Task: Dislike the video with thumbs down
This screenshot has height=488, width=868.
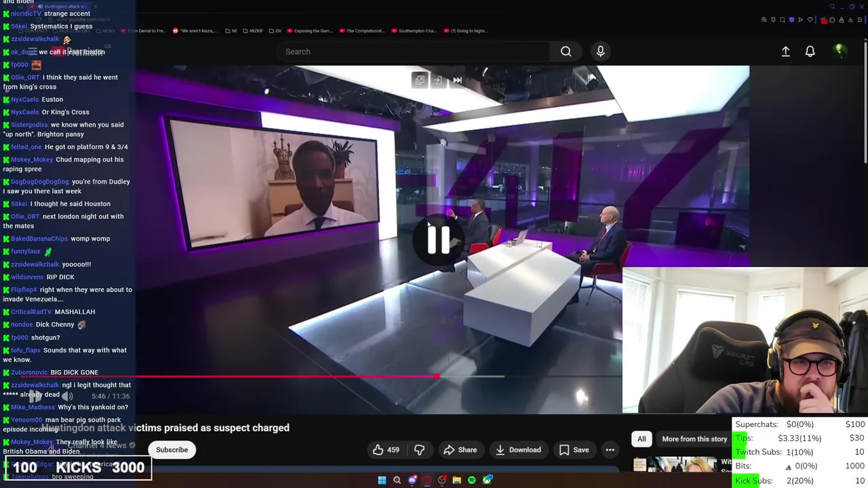Action: pos(419,449)
